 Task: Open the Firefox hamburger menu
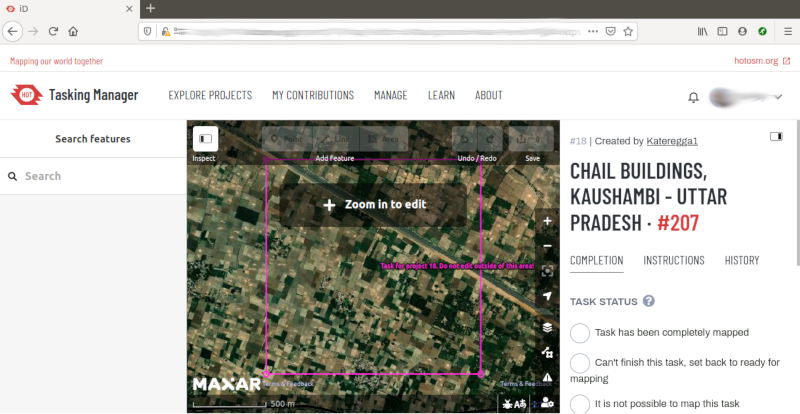coord(788,31)
